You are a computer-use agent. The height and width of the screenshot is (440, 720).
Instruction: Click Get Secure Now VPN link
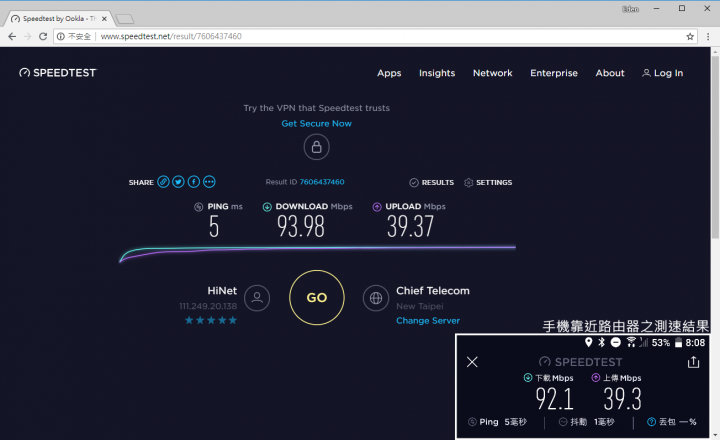click(x=316, y=124)
